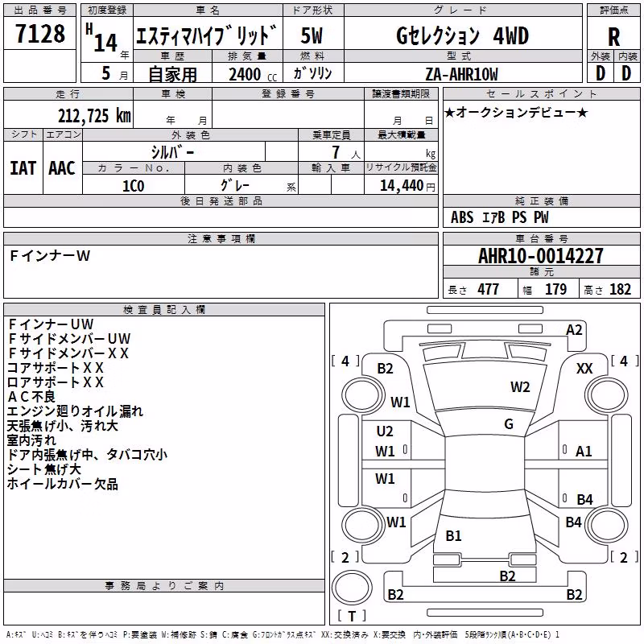This screenshot has height=644, width=644.
Task: Click the A2 front bumper mark
Action: (574, 330)
